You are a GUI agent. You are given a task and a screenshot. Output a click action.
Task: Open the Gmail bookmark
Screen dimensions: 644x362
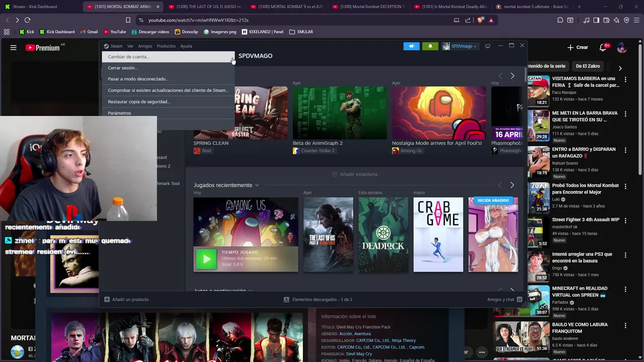(89, 32)
